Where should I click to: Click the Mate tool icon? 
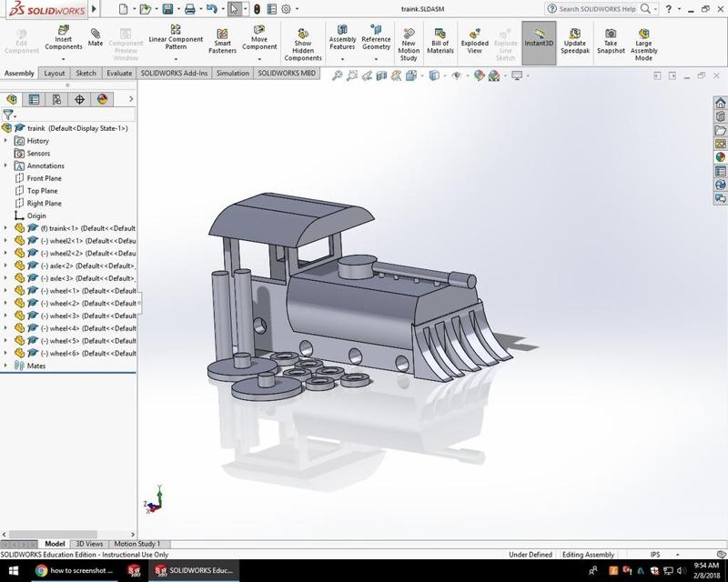[96, 36]
